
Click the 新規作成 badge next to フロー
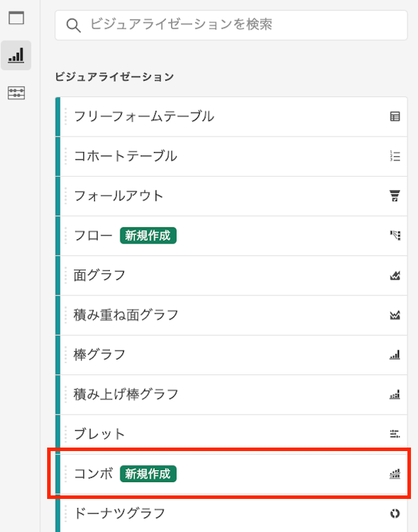tap(148, 236)
